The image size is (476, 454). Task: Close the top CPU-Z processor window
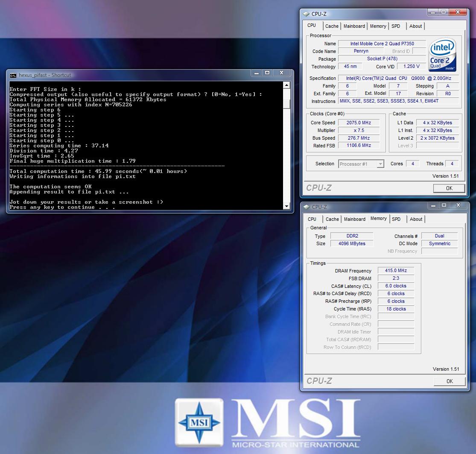tap(458, 12)
